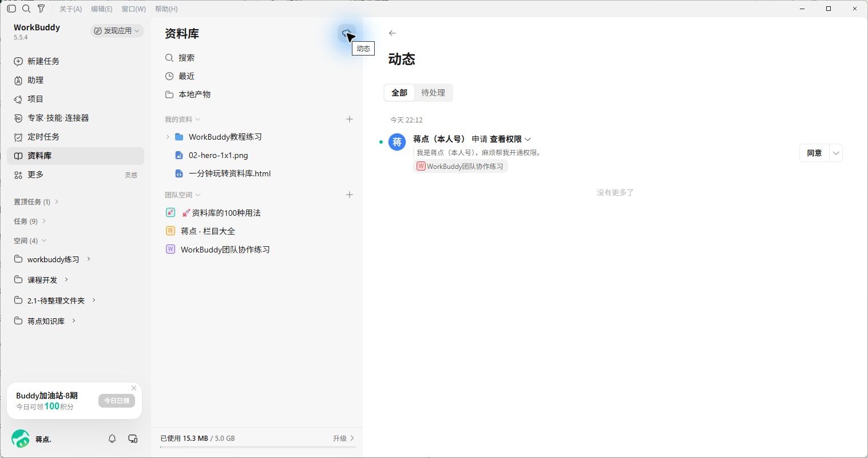Open the dropdown arrow beside 同意
The width and height of the screenshot is (868, 458).
click(x=836, y=153)
